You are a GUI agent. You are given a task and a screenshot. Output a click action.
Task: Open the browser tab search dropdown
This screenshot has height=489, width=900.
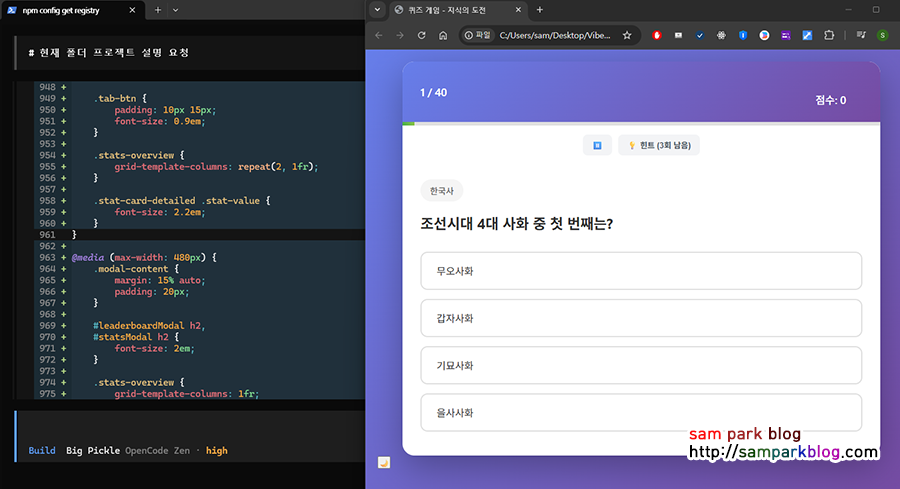pyautogui.click(x=377, y=10)
